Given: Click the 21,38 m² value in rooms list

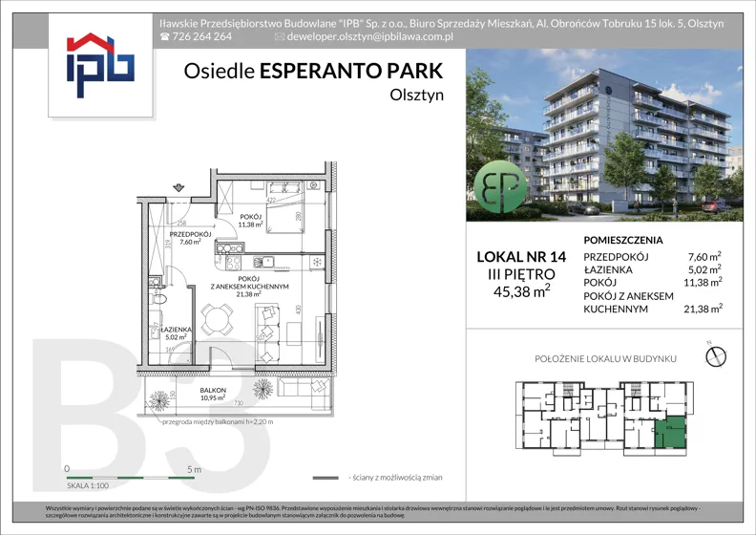Looking at the screenshot, I should (703, 309).
